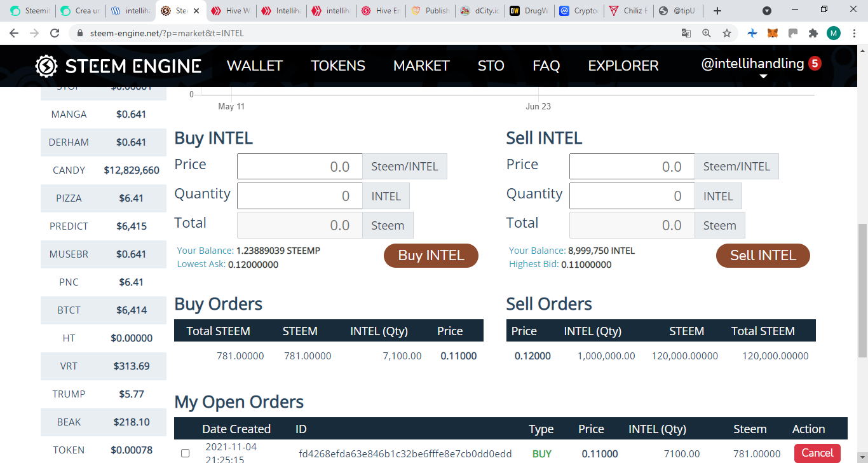Select the HT token row
This screenshot has height=463, width=868.
tap(104, 338)
